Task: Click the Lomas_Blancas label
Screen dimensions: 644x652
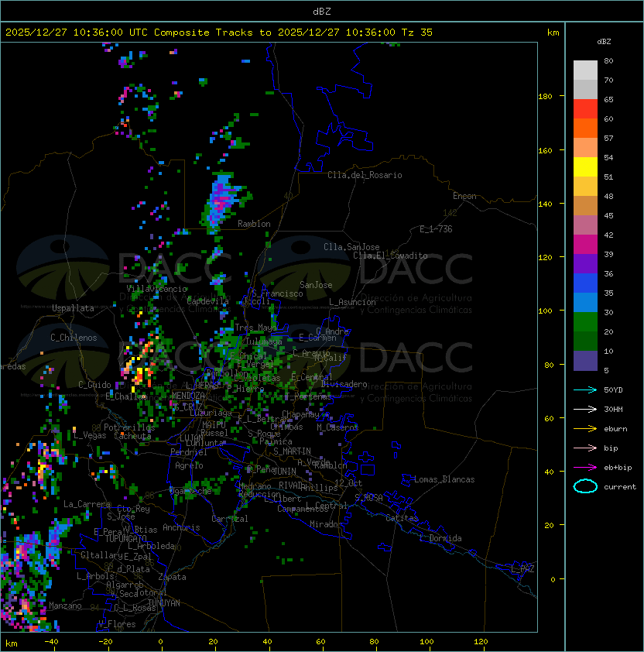Action: pos(444,479)
